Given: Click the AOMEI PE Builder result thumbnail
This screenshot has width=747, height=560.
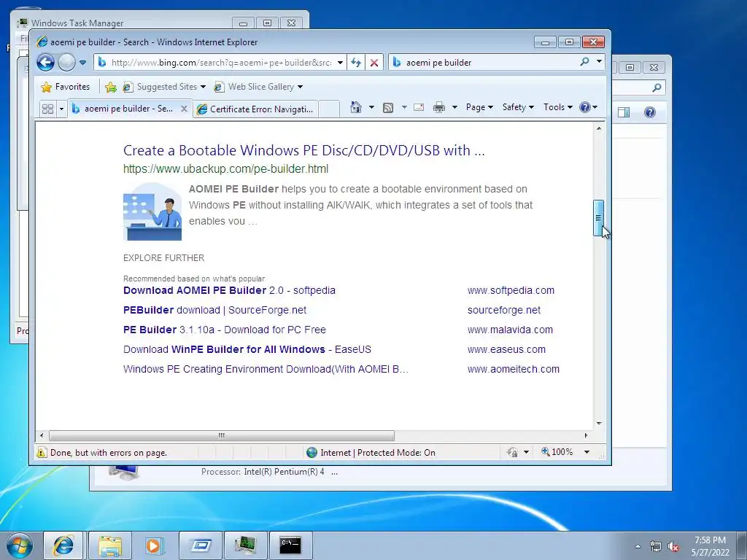Looking at the screenshot, I should pyautogui.click(x=152, y=211).
